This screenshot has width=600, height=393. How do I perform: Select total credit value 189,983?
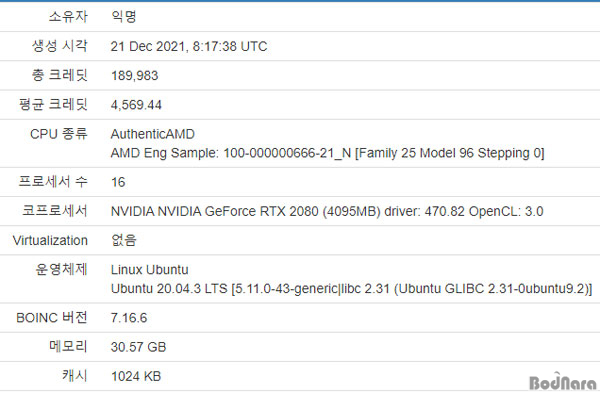click(135, 75)
